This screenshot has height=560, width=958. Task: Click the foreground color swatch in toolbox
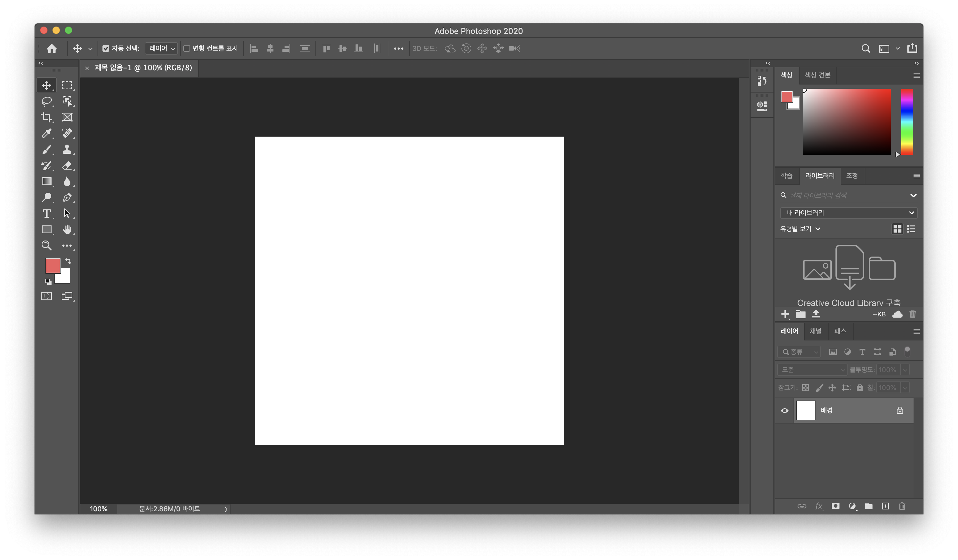point(52,265)
